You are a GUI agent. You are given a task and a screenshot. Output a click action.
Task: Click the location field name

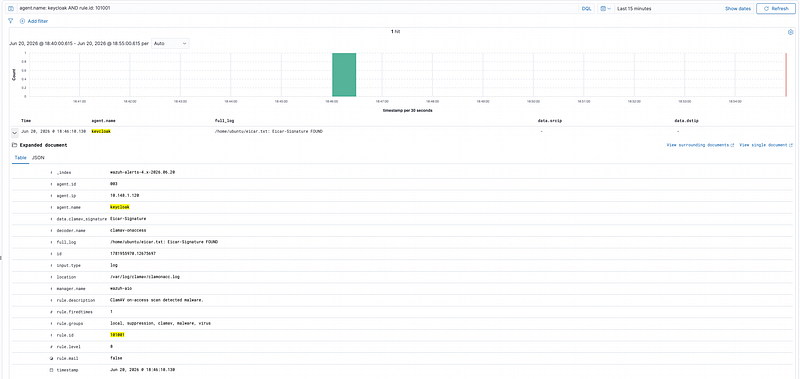66,277
